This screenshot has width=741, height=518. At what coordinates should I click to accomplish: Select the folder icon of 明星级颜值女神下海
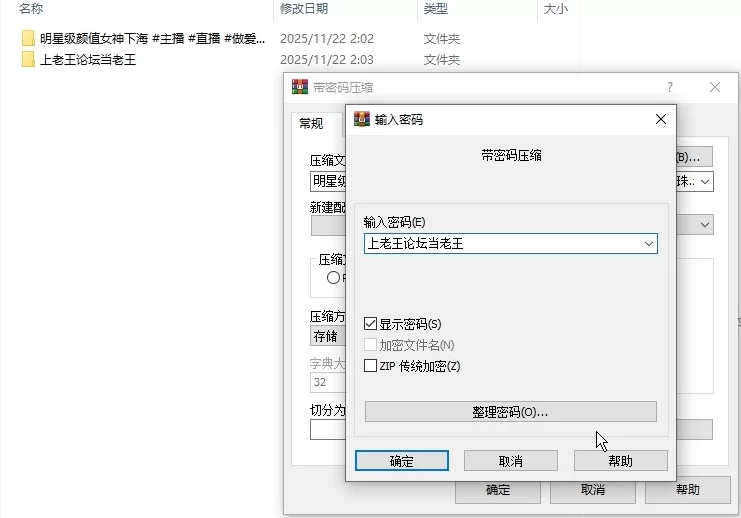click(28, 38)
